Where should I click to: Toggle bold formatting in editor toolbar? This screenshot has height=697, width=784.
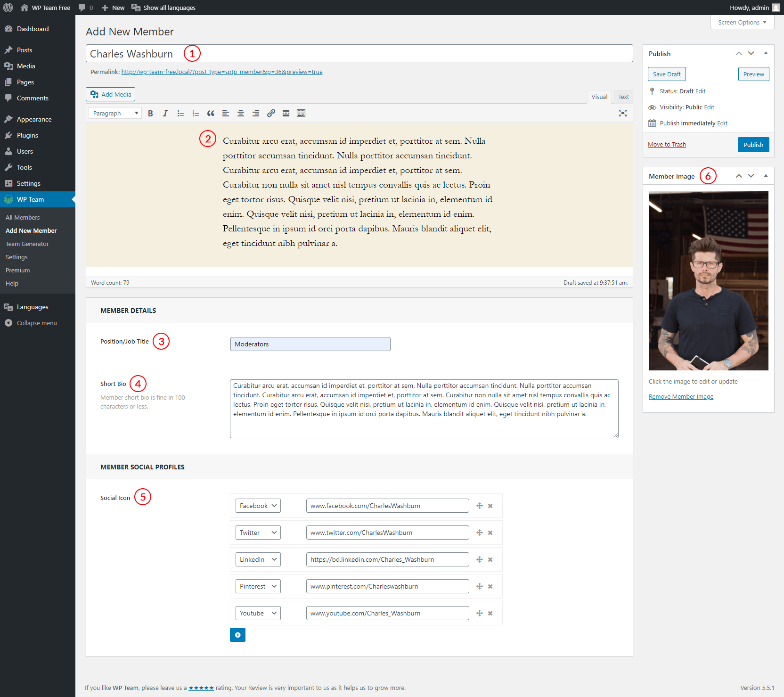click(x=150, y=113)
